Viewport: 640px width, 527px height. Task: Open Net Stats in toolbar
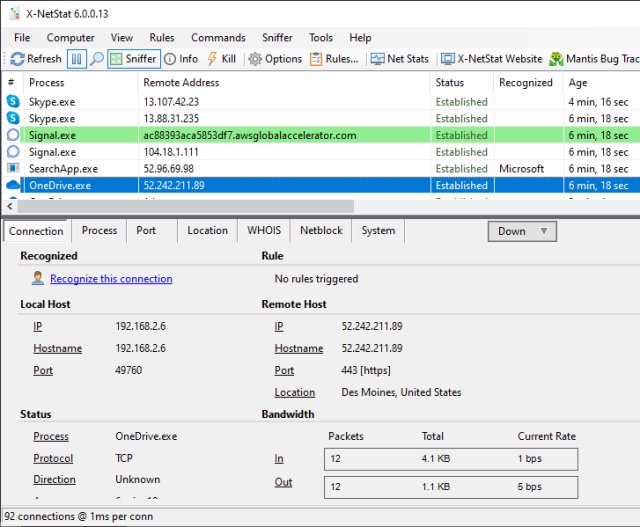point(399,59)
